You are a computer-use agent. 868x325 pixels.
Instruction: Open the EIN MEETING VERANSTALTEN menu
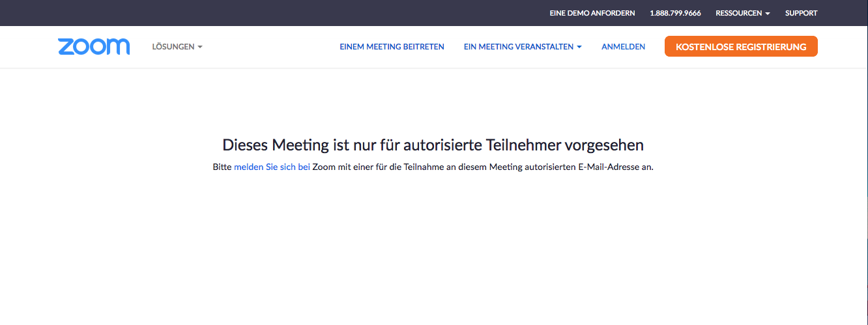pyautogui.click(x=519, y=47)
